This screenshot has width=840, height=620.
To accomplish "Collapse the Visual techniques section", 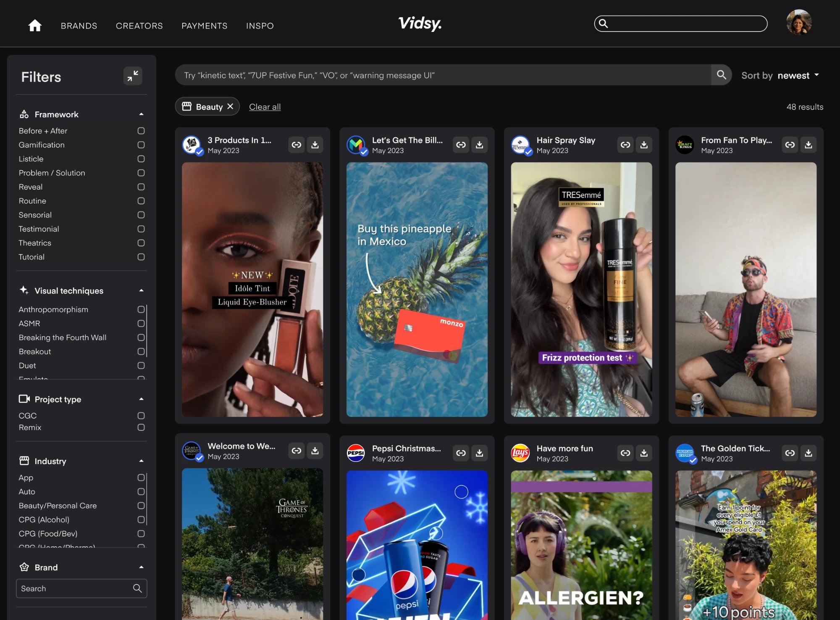I will [x=141, y=290].
